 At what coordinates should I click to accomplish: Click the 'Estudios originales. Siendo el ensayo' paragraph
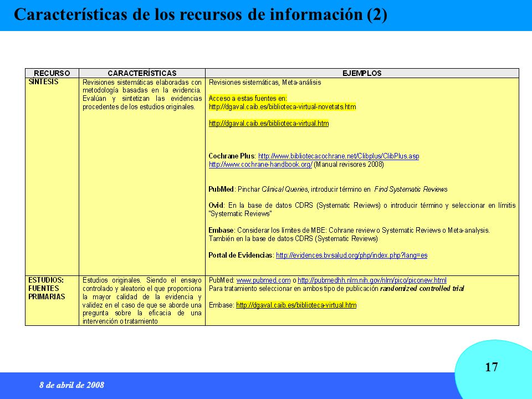coord(142,300)
